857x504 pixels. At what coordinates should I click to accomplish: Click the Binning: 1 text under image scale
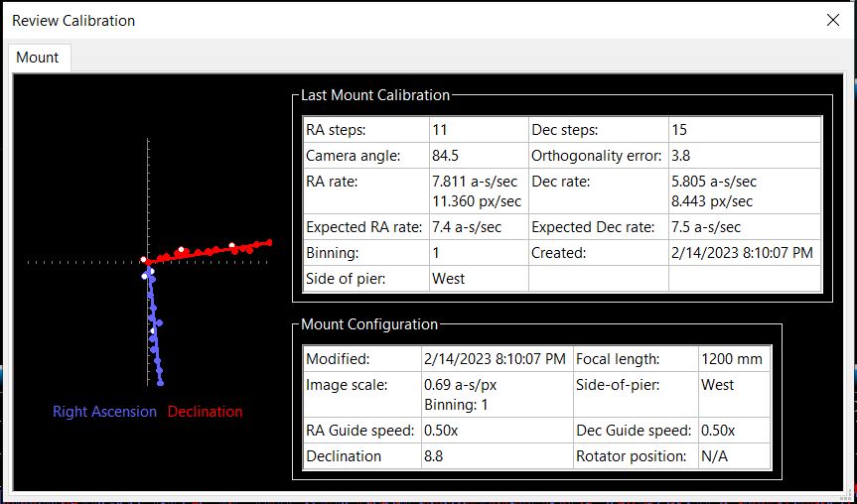click(457, 405)
